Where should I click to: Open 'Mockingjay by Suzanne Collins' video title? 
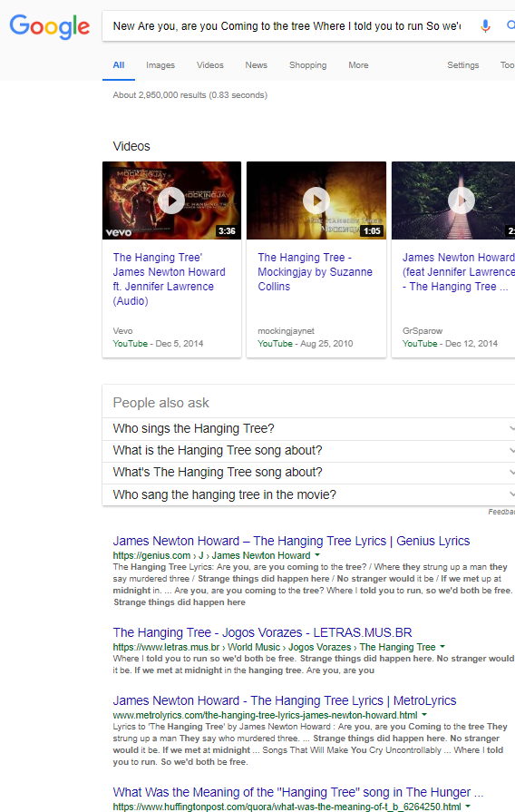316,272
